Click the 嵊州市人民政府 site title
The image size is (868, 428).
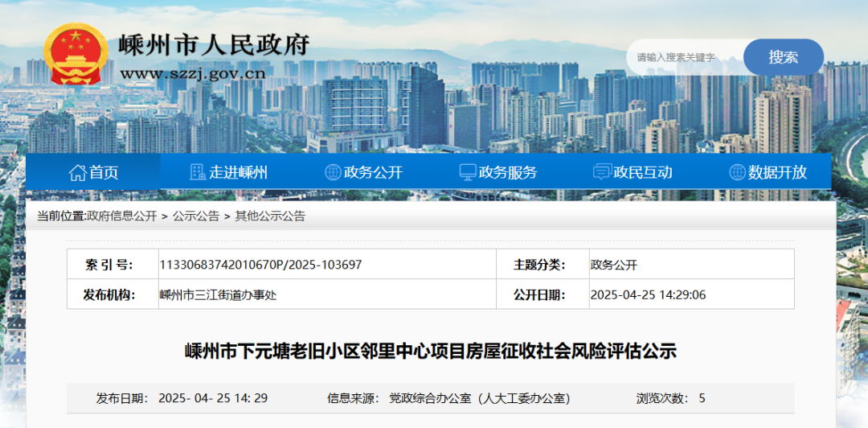point(214,44)
